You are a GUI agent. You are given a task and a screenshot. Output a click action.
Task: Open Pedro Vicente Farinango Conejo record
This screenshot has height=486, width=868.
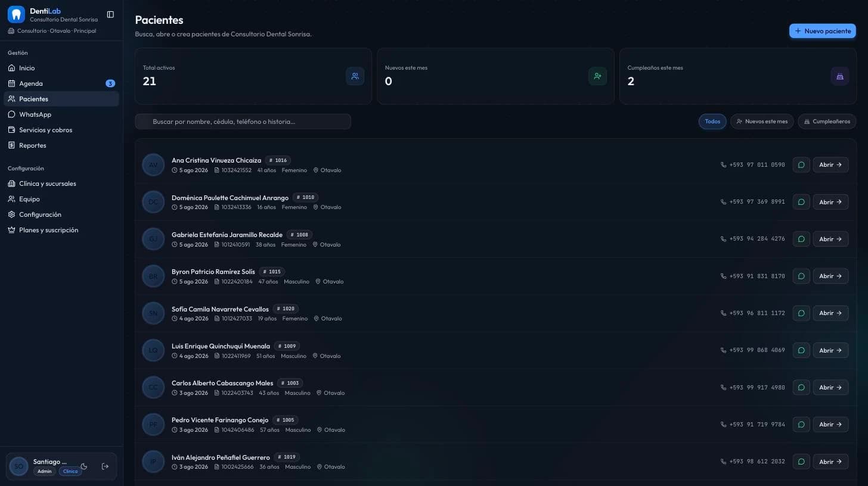pyautogui.click(x=830, y=425)
